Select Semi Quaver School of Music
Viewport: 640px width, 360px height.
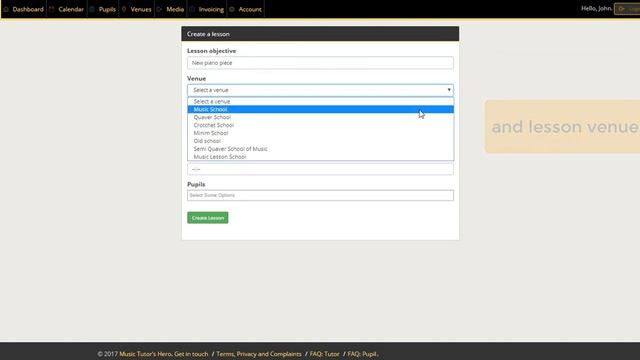point(320,149)
